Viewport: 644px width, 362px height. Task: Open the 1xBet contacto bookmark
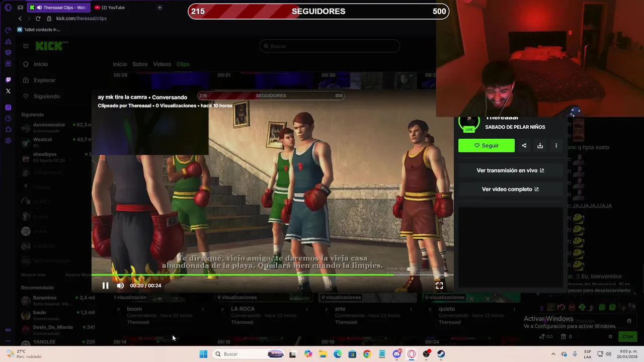pyautogui.click(x=39, y=30)
